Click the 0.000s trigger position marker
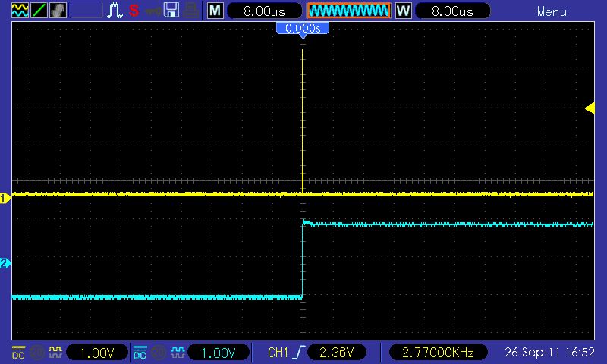 [303, 28]
